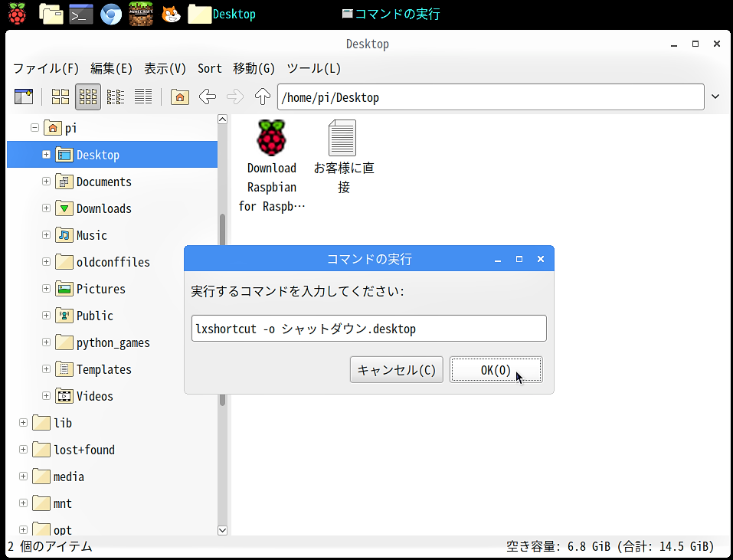Switch to detailed list view

coord(143,97)
